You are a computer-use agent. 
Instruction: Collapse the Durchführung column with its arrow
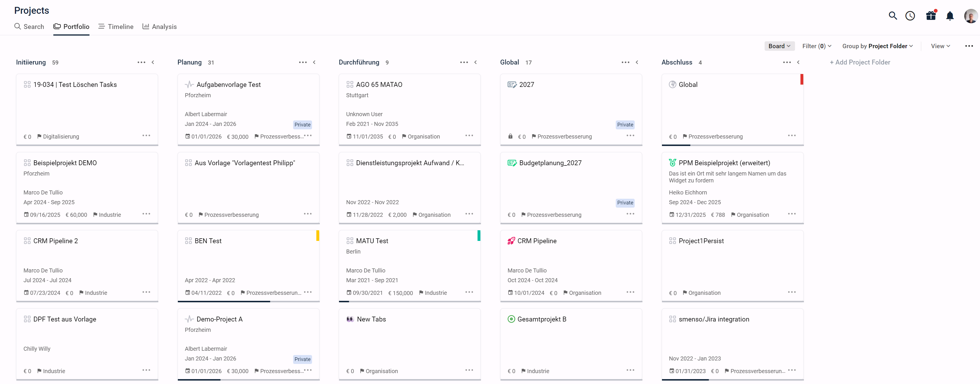coord(476,62)
